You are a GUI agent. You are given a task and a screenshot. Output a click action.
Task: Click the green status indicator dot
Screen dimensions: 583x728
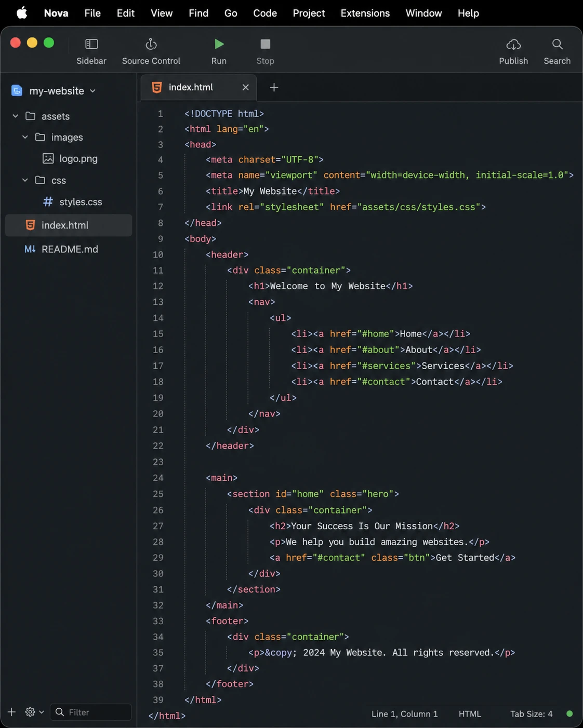tap(569, 714)
